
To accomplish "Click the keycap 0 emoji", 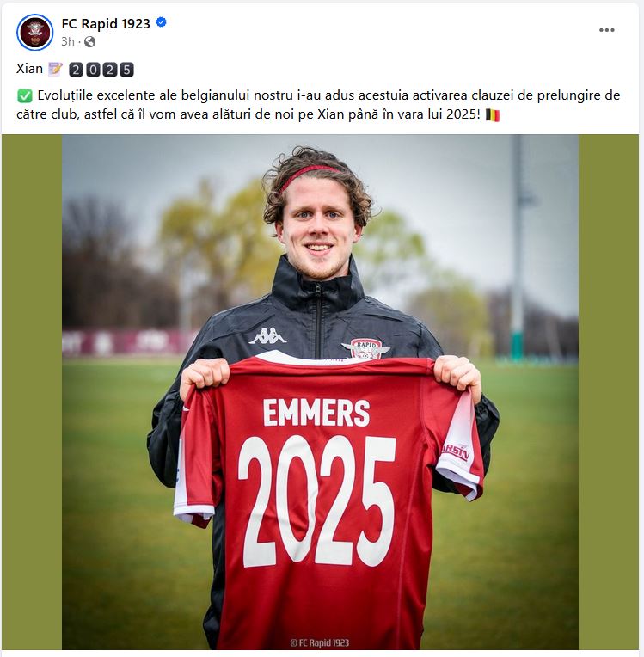I will click(x=93, y=70).
